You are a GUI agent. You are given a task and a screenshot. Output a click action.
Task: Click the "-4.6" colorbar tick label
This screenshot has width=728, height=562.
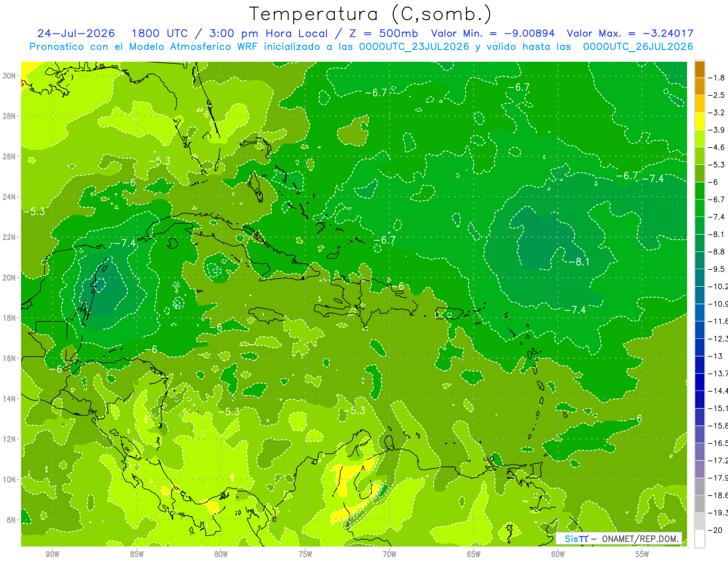click(718, 147)
